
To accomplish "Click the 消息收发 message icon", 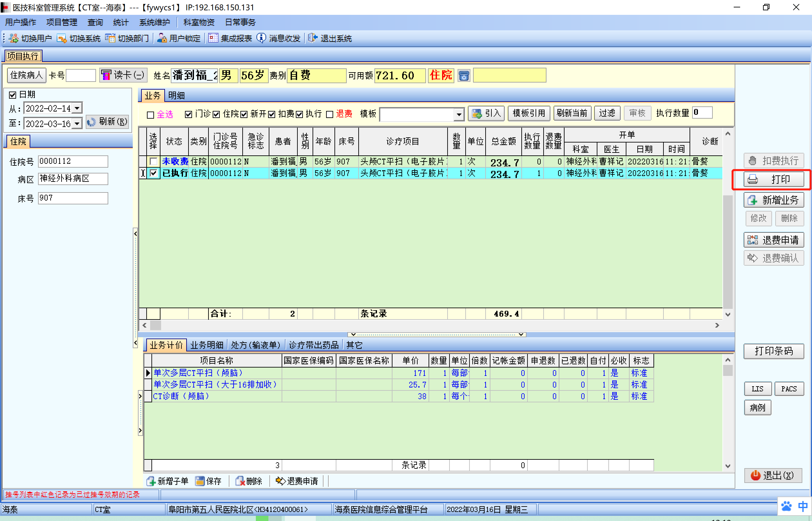I will pos(261,38).
